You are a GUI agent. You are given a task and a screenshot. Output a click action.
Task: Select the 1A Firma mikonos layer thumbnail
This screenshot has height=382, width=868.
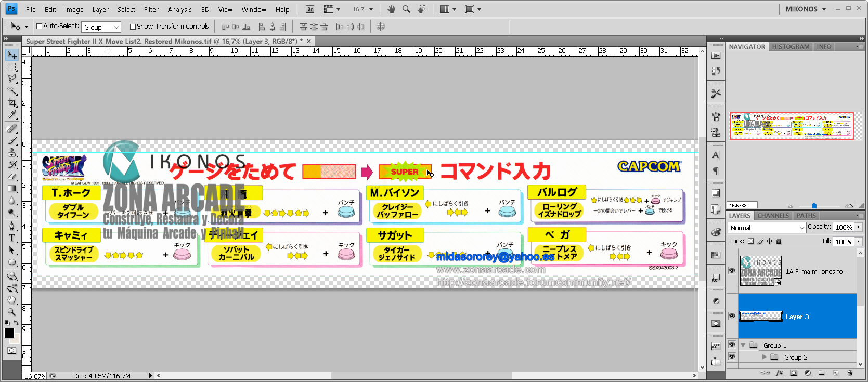tap(760, 271)
